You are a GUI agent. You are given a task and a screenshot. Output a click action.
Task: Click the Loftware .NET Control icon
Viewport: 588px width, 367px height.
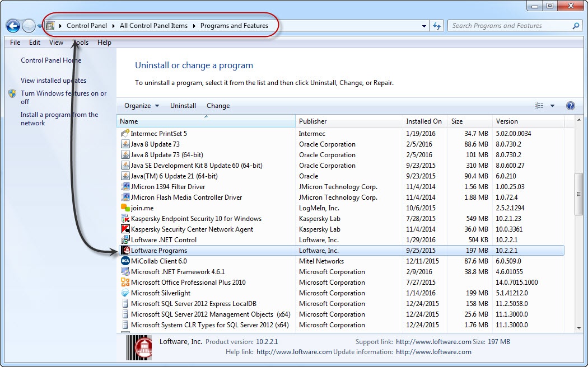point(125,239)
